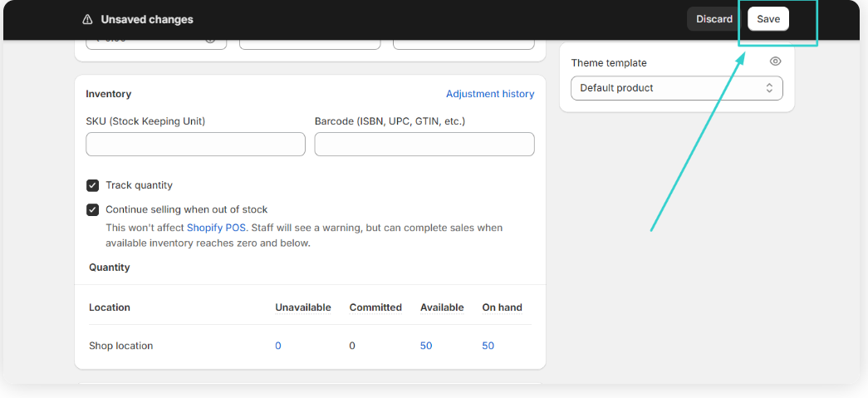Toggle Continue selling when out of stock
The height and width of the screenshot is (398, 868).
(x=93, y=209)
